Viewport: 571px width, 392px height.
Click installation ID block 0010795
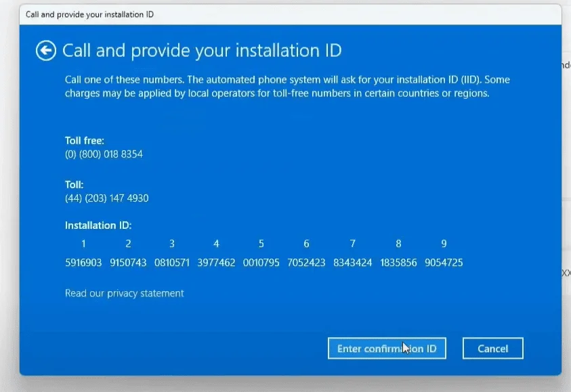pyautogui.click(x=261, y=263)
